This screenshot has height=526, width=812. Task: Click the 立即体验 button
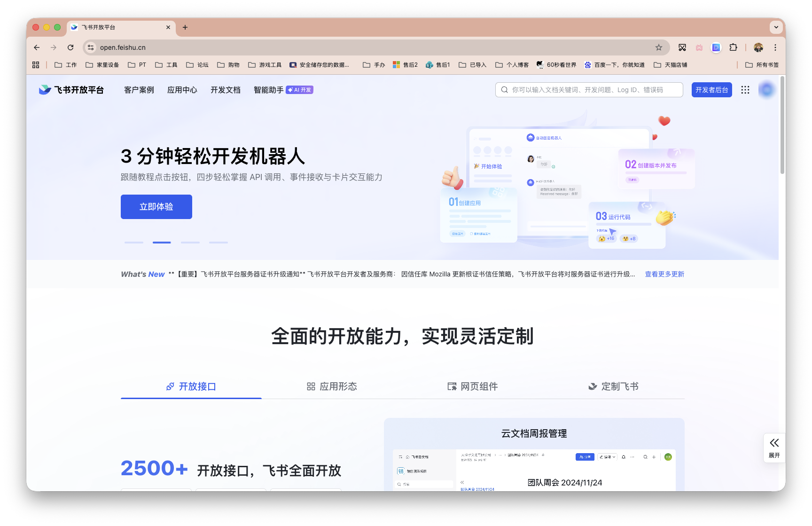tap(156, 206)
